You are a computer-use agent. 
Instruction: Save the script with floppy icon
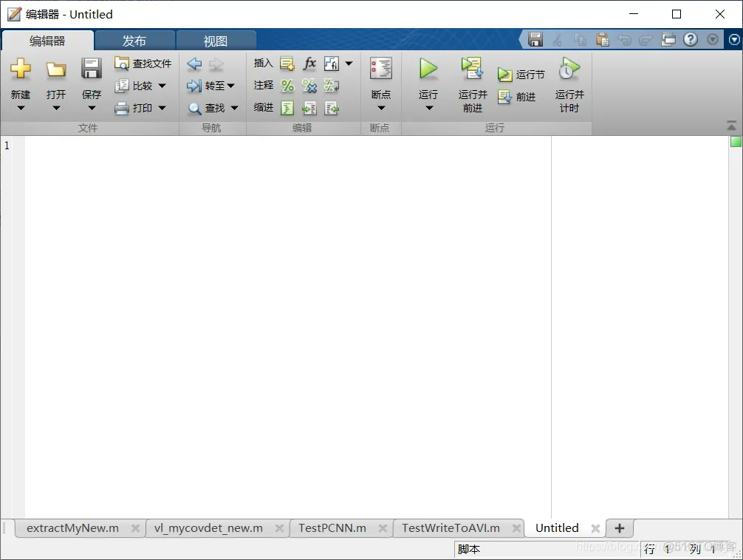pos(92,69)
